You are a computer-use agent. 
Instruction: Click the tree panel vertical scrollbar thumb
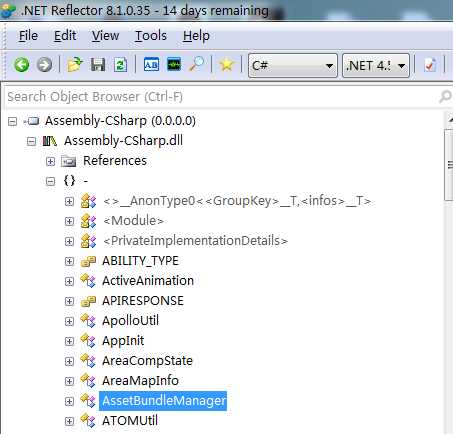[x=449, y=165]
